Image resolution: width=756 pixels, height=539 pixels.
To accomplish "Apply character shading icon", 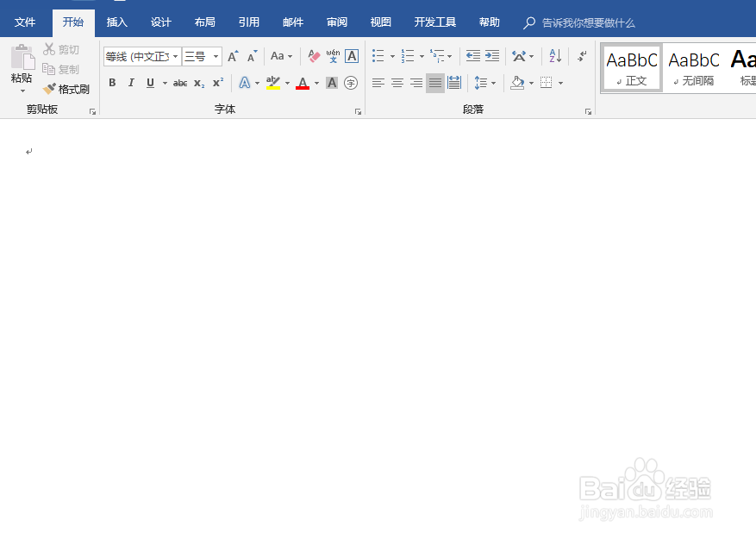I will [x=332, y=83].
